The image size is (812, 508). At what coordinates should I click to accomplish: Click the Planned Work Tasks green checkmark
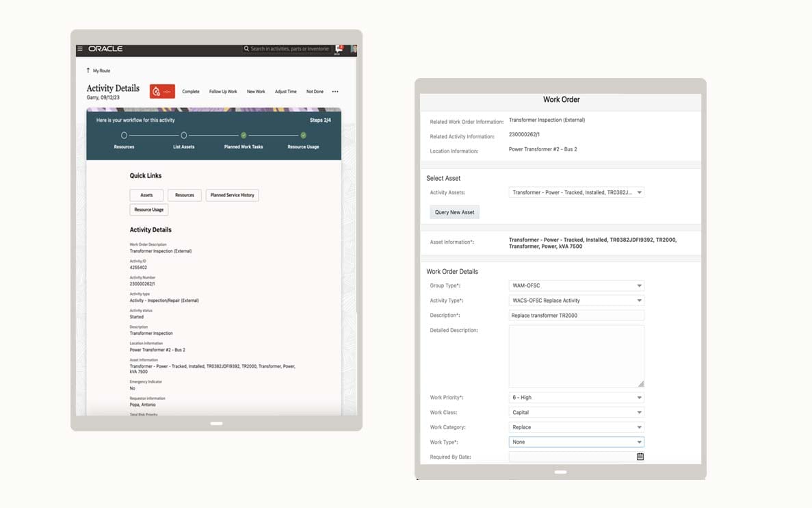243,136
